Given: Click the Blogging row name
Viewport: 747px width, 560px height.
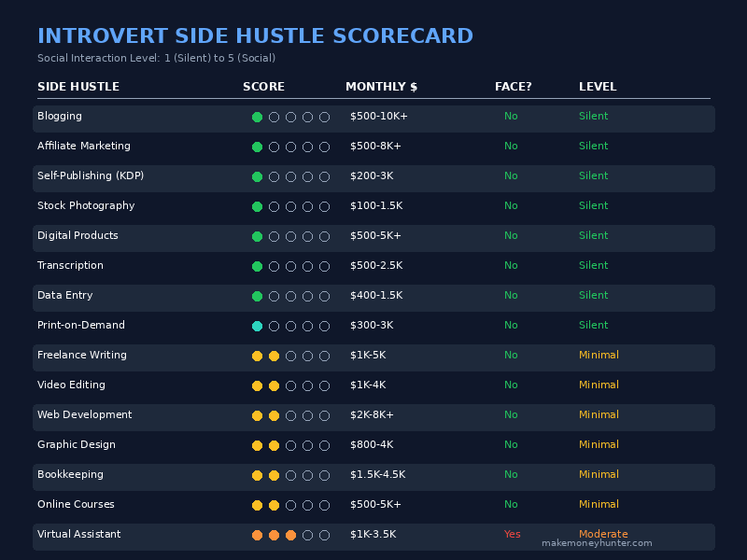Looking at the screenshot, I should (x=60, y=116).
